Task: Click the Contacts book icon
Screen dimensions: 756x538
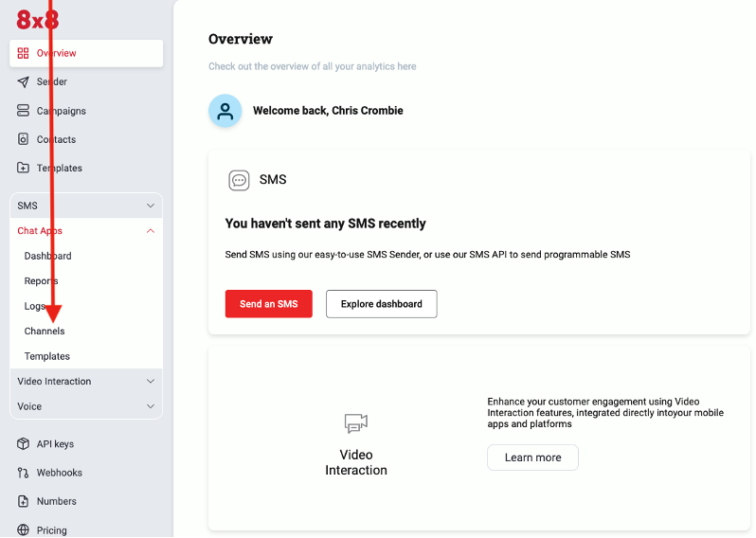Action: point(23,139)
